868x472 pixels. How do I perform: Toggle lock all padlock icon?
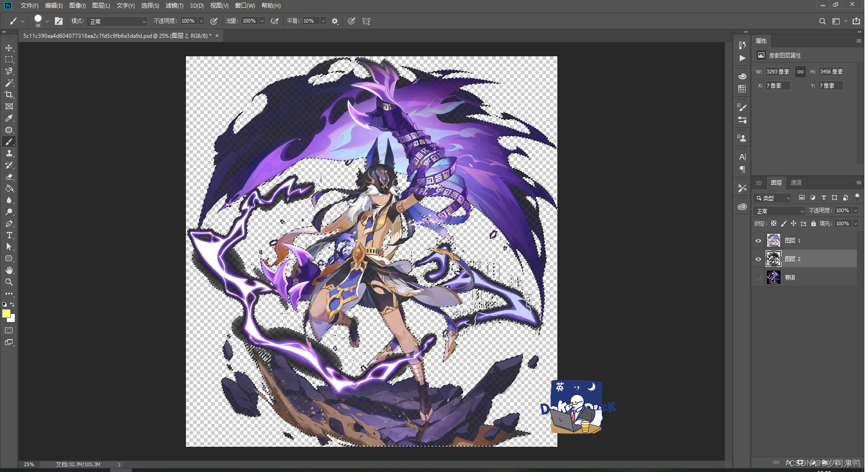[x=813, y=223]
